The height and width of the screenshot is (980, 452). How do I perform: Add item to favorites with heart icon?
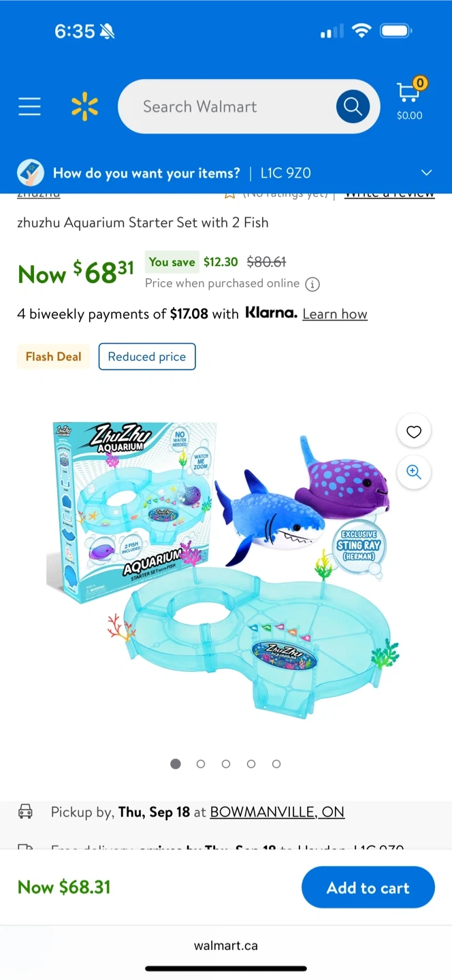414,431
